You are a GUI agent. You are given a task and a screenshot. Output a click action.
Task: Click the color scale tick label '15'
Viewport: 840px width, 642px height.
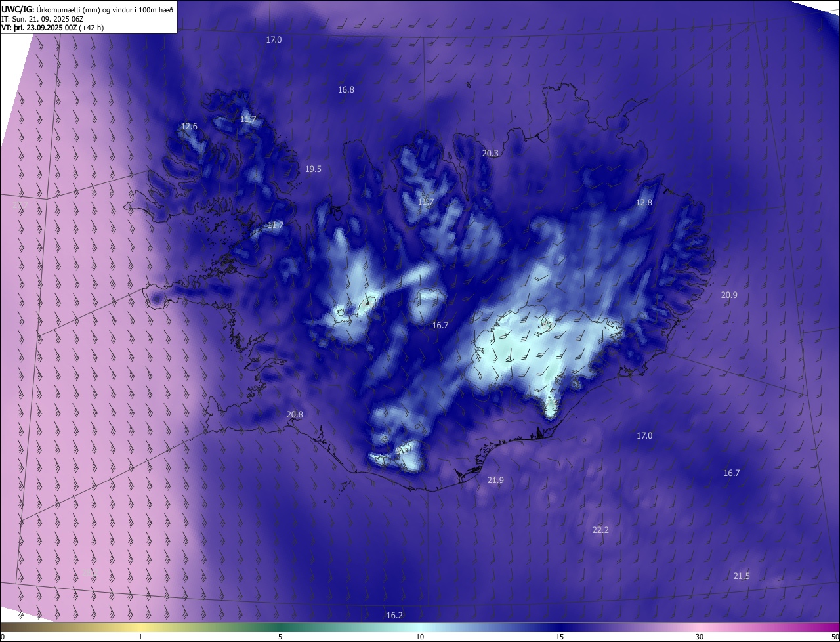pyautogui.click(x=560, y=637)
